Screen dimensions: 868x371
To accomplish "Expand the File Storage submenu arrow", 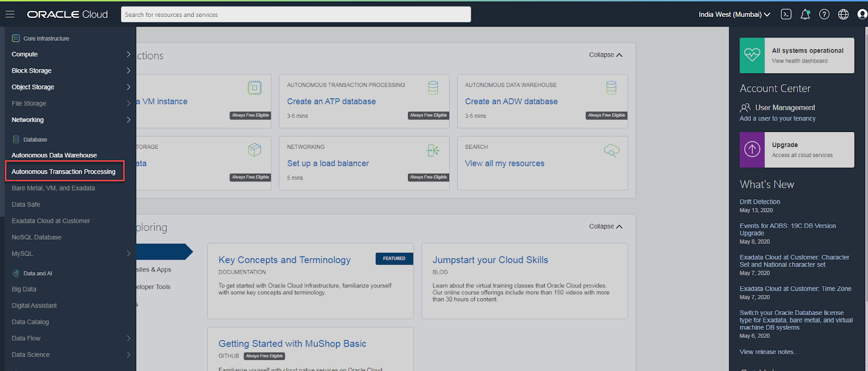I will point(129,103).
